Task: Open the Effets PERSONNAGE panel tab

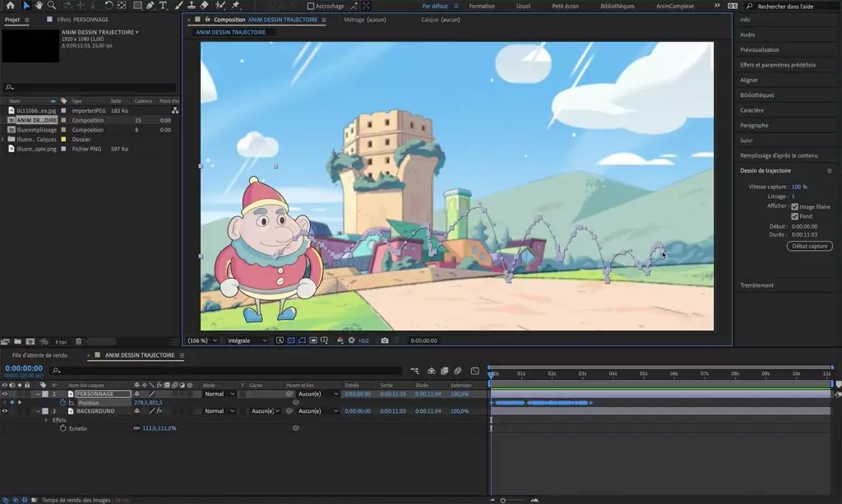Action: [x=83, y=20]
